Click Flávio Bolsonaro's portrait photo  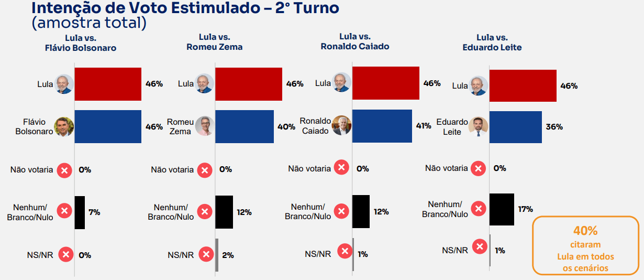(64, 126)
